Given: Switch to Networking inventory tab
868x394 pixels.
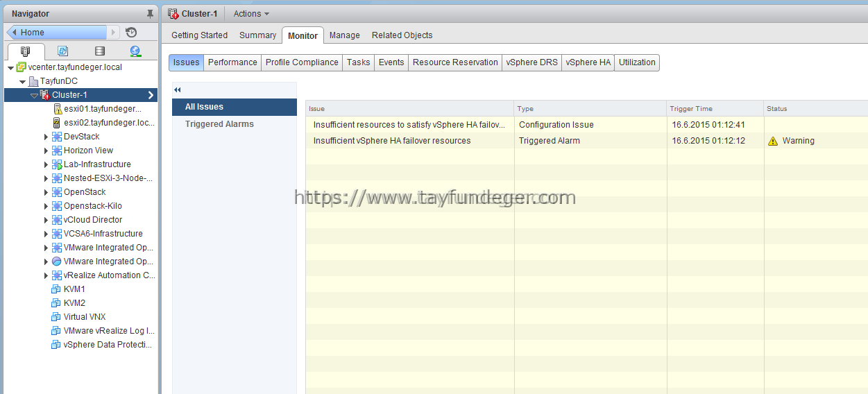Looking at the screenshot, I should click(135, 51).
